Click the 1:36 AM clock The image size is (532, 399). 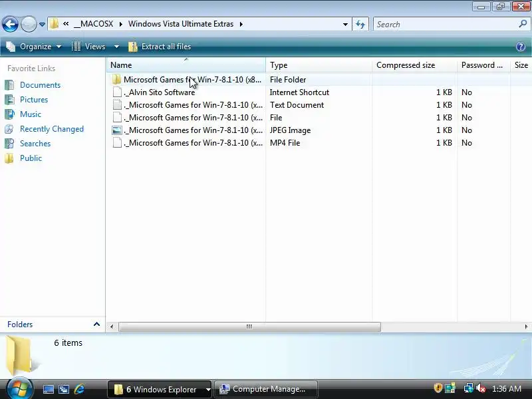[x=507, y=389]
